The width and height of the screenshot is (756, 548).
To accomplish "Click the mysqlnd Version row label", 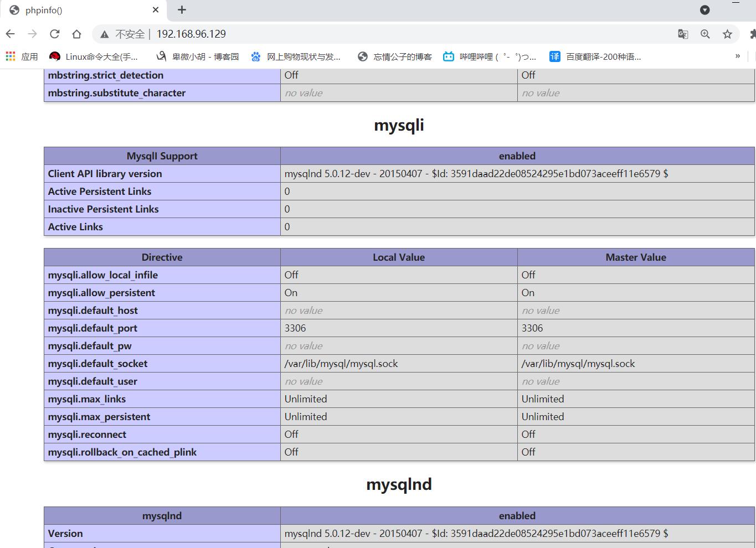I will tap(65, 534).
